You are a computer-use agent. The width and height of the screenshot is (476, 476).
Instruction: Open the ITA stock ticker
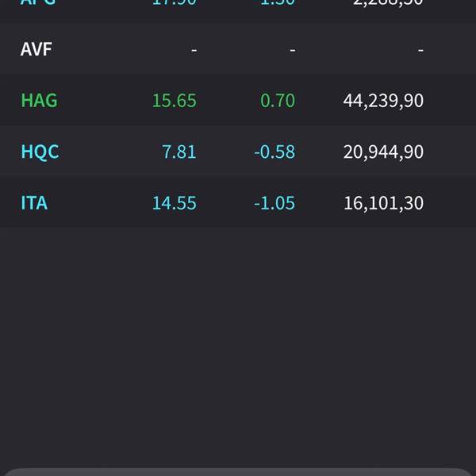[x=34, y=203]
